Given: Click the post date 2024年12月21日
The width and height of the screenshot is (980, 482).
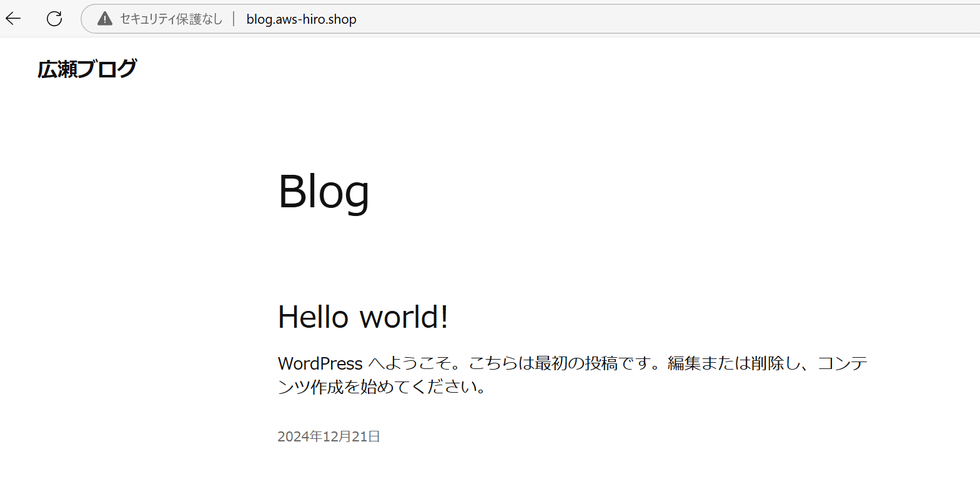Looking at the screenshot, I should coord(329,436).
